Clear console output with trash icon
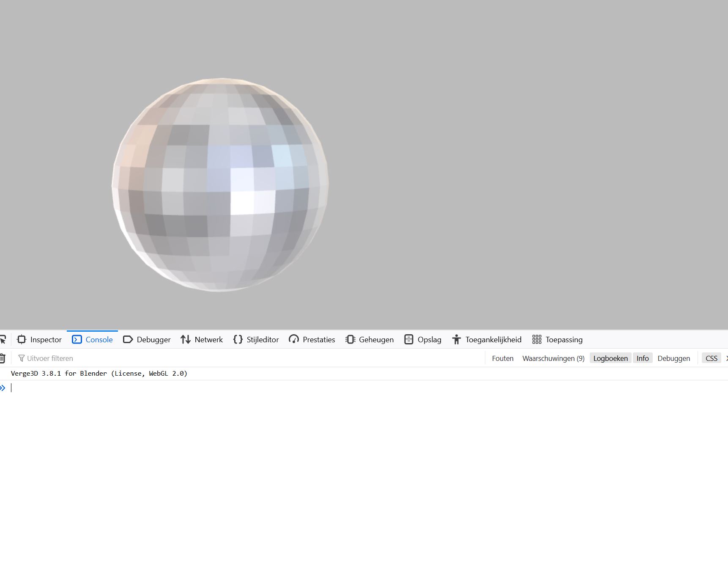The height and width of the screenshot is (561, 728). [3, 358]
